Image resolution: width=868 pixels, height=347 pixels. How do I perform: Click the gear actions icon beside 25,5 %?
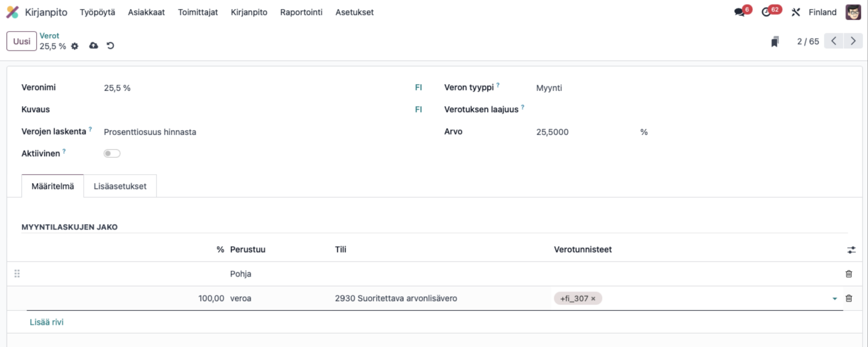pyautogui.click(x=75, y=46)
